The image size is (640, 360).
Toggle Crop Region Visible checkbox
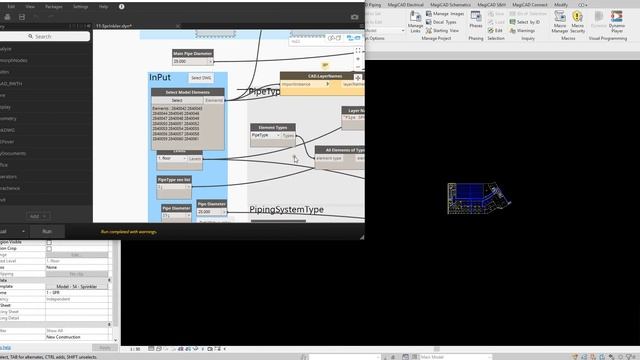tap(49, 242)
